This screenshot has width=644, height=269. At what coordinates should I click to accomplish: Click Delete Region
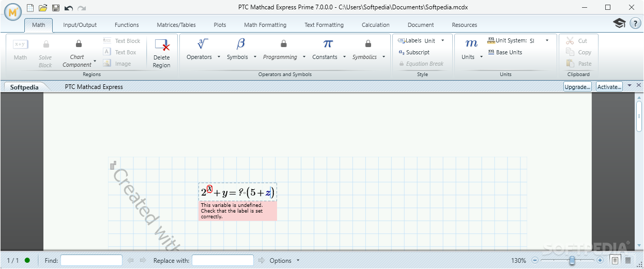coord(162,53)
